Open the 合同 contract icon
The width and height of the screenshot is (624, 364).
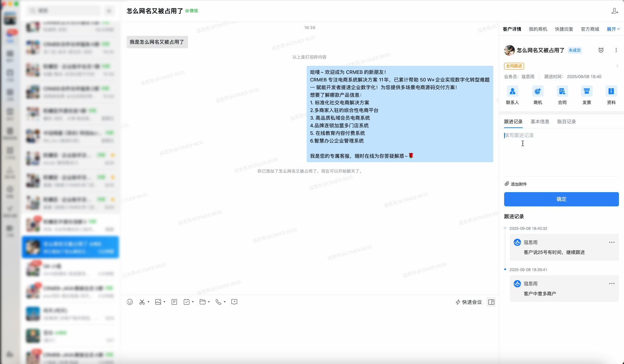pyautogui.click(x=562, y=92)
